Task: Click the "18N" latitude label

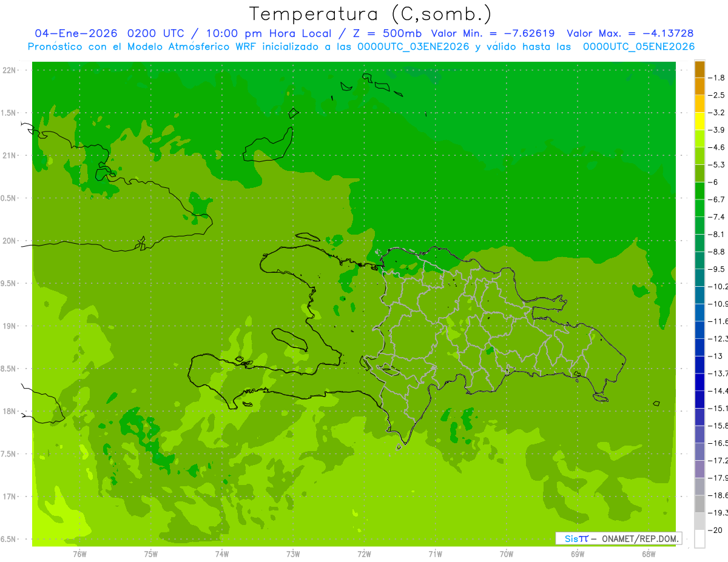Action: (x=10, y=412)
